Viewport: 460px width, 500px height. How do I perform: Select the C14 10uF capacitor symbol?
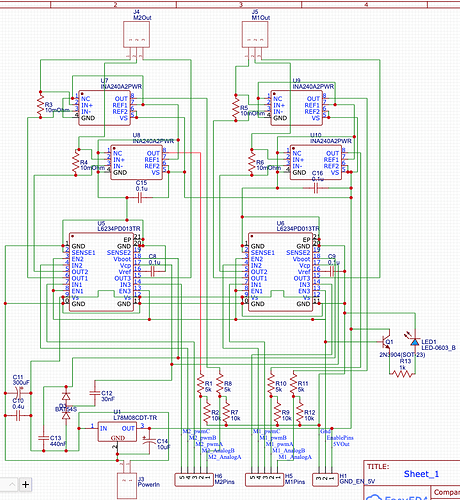[149, 441]
